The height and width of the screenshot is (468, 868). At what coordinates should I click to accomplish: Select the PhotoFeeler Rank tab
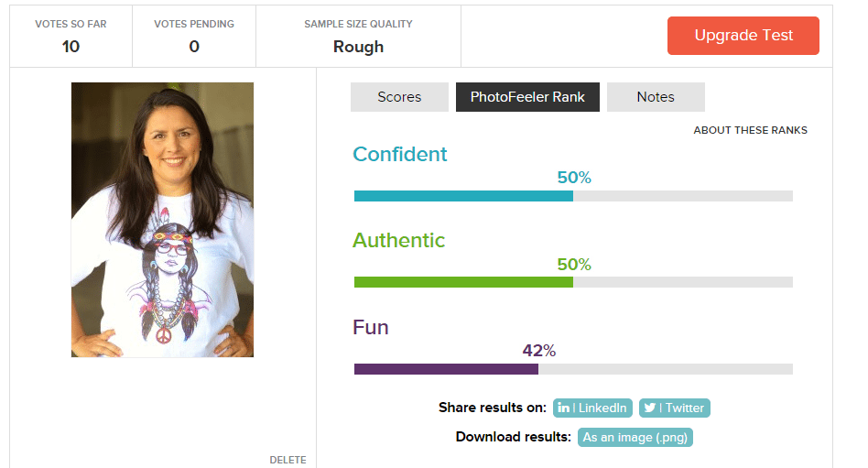tap(527, 97)
